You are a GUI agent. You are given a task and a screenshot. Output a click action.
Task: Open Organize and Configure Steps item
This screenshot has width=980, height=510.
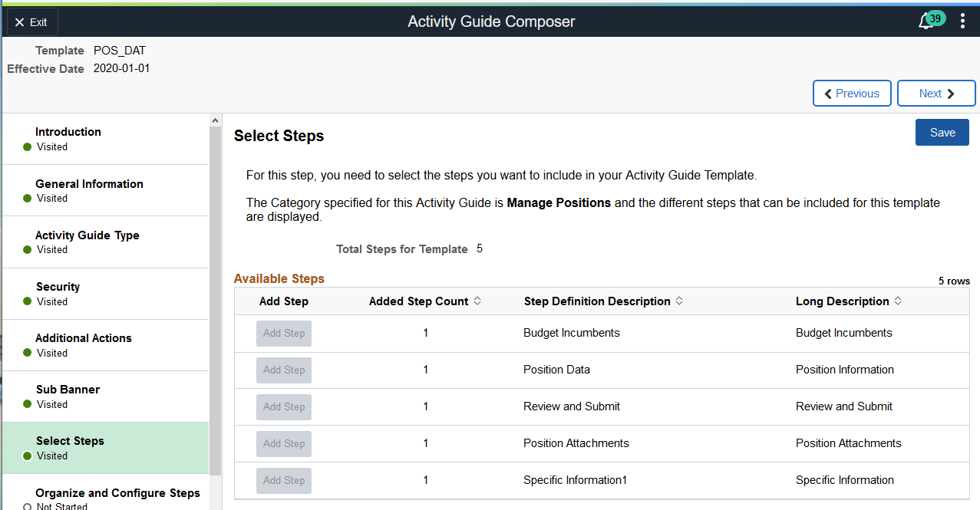pyautogui.click(x=105, y=493)
